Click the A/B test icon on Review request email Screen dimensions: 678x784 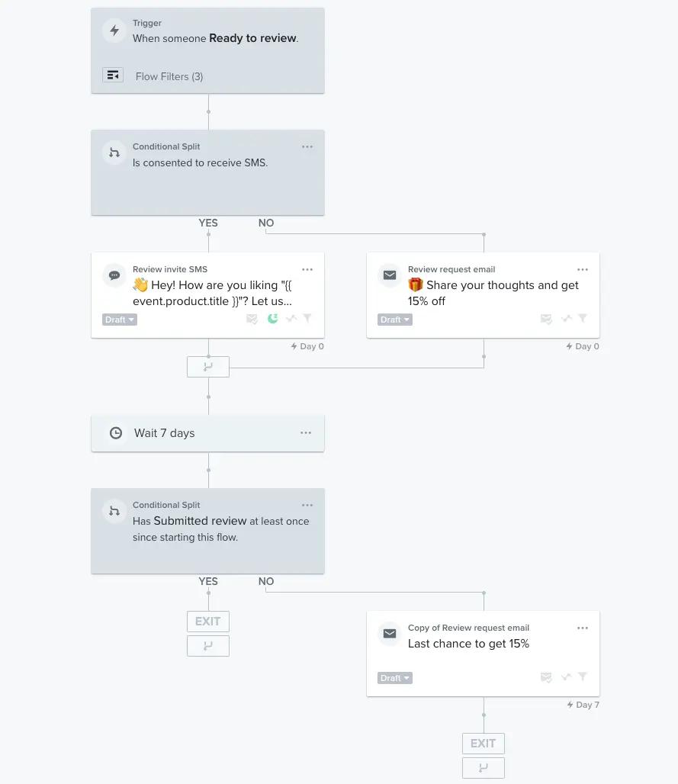point(565,319)
